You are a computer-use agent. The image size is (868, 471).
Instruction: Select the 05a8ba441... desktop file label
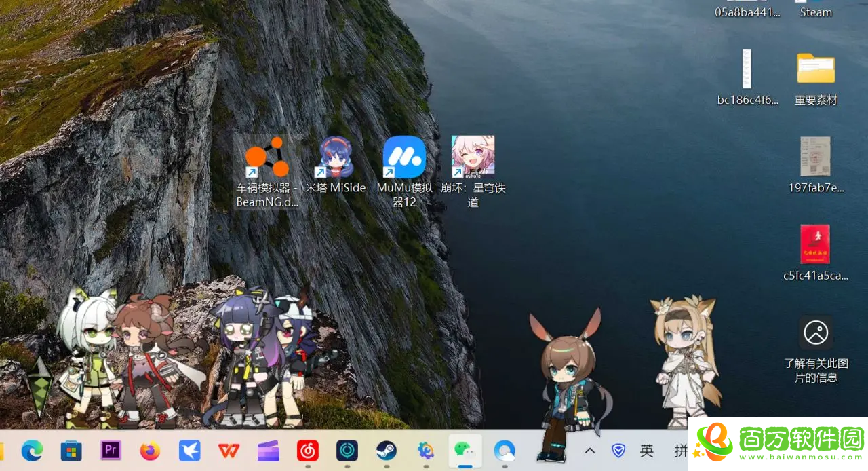click(747, 12)
